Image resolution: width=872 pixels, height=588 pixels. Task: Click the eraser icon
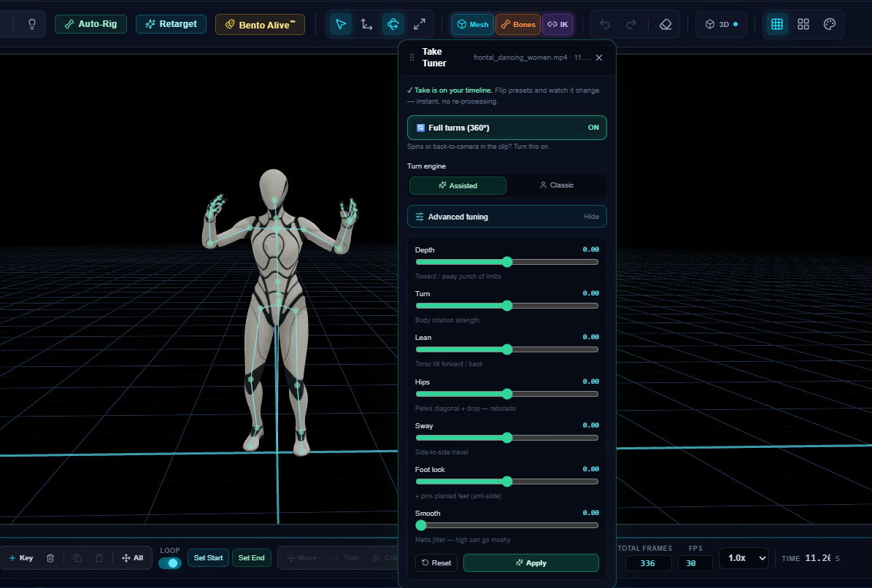click(x=665, y=24)
